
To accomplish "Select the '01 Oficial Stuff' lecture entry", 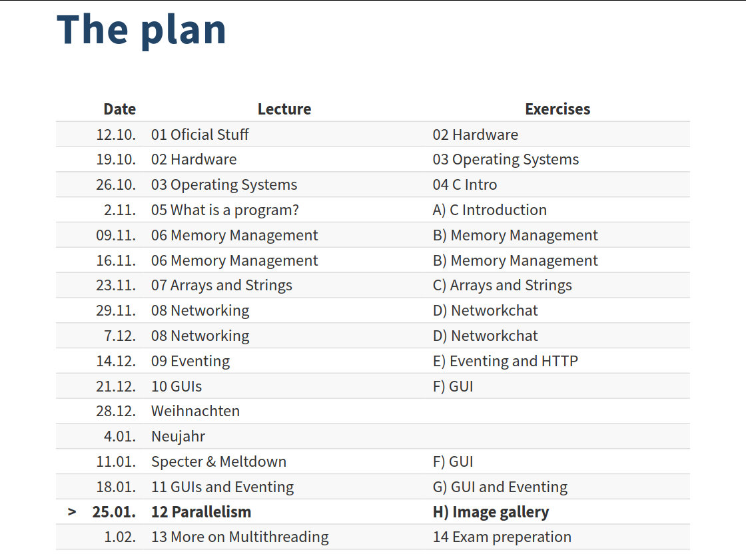I will [x=200, y=135].
